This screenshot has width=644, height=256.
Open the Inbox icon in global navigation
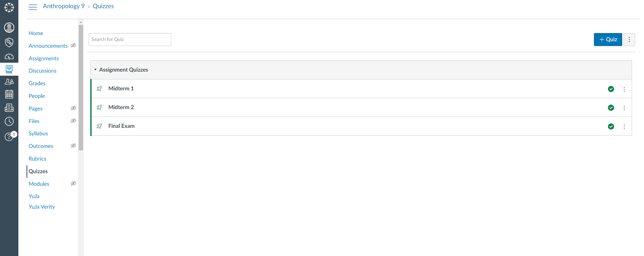tap(9, 108)
